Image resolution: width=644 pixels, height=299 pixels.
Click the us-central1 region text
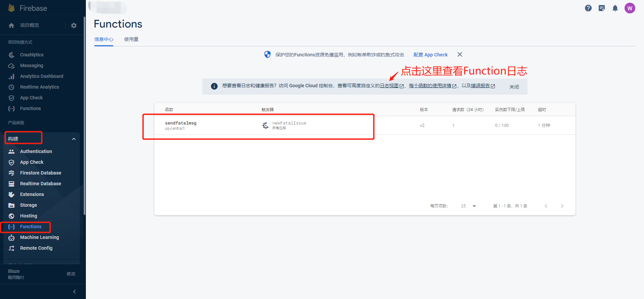tap(175, 129)
